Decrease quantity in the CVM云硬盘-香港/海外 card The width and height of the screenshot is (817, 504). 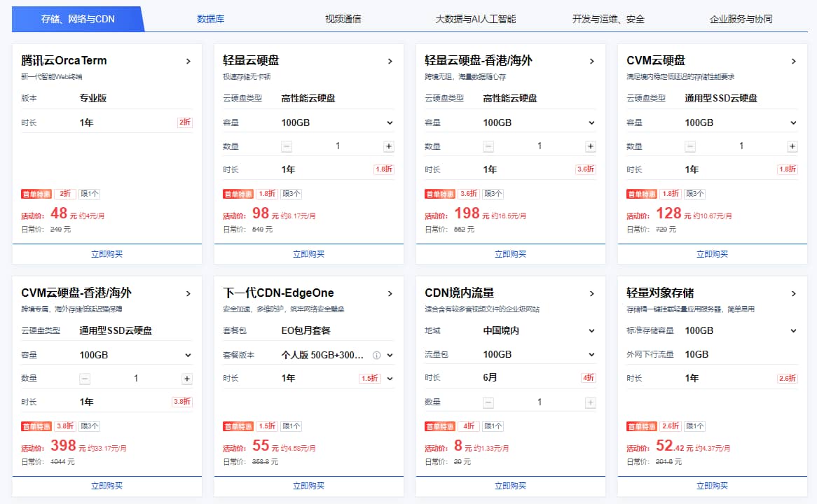(85, 379)
